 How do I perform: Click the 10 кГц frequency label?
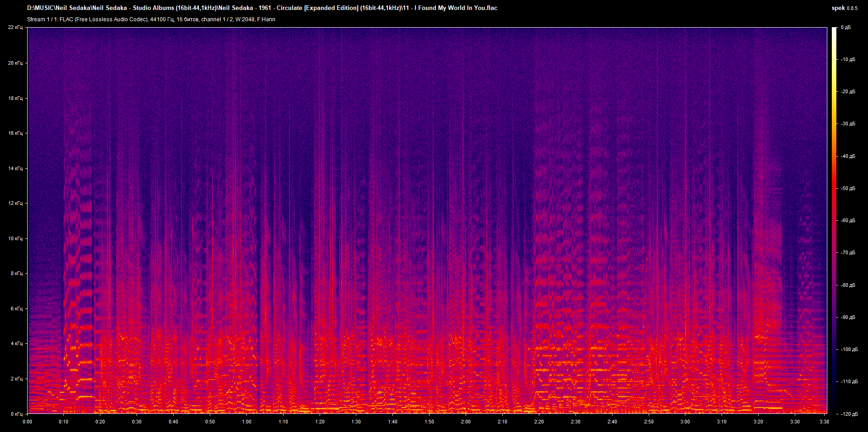pyautogui.click(x=15, y=238)
